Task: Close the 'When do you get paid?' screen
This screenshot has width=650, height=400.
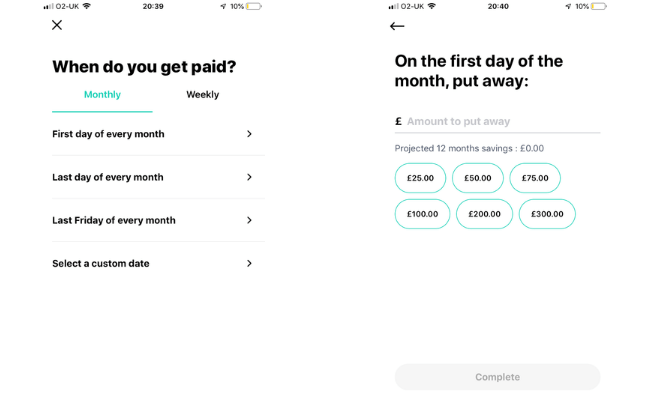Action: point(57,25)
